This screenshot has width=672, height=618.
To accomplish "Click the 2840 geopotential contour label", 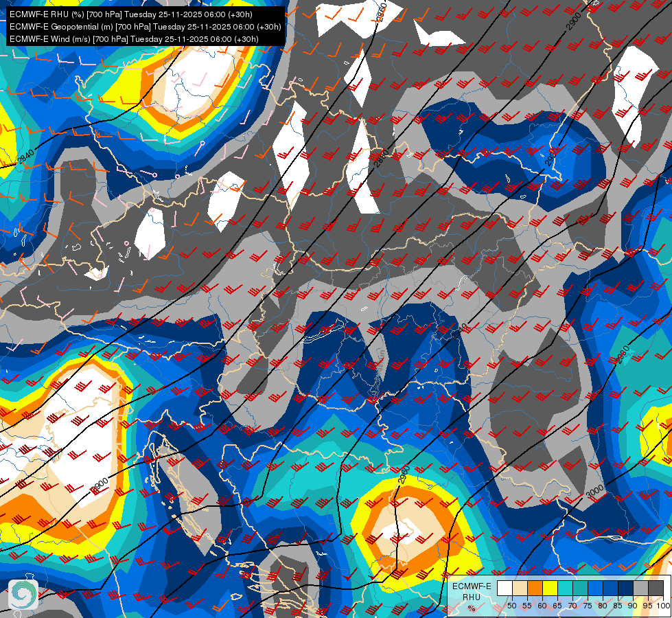I will [25, 157].
